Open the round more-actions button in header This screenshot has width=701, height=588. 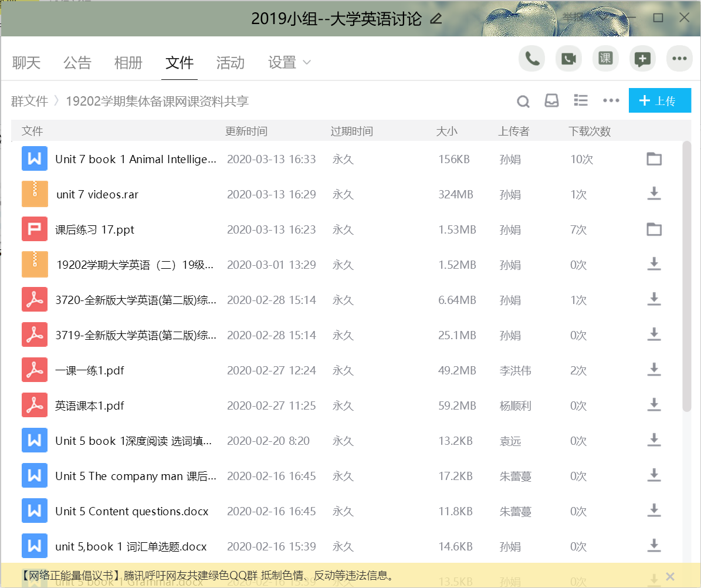pos(679,59)
